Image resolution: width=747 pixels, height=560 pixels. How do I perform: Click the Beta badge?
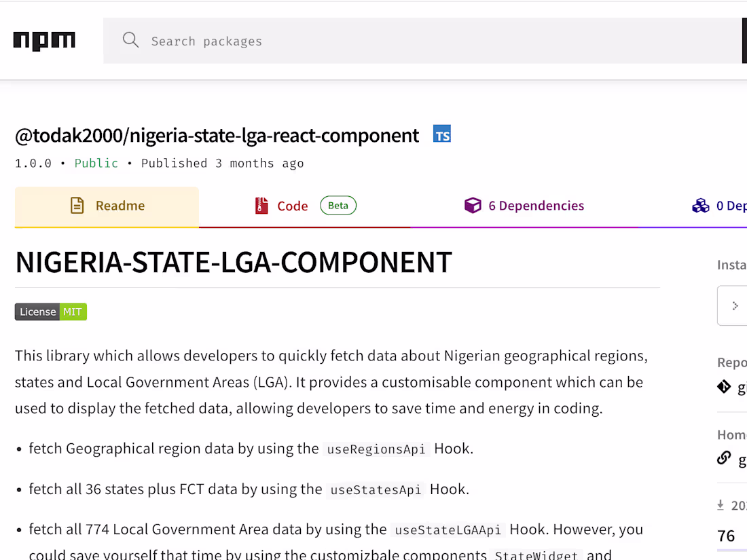click(x=338, y=205)
